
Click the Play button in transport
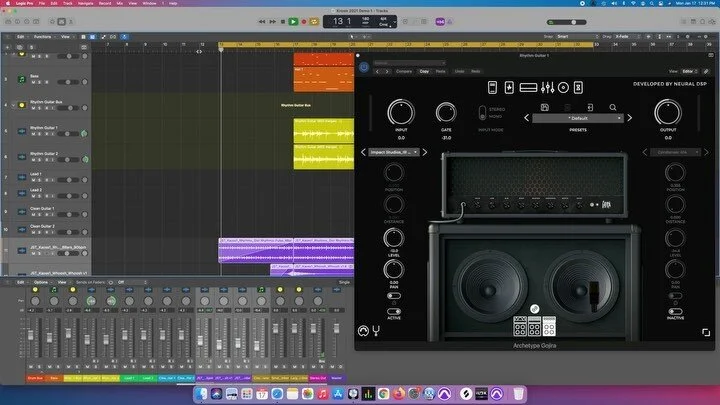coord(293,22)
